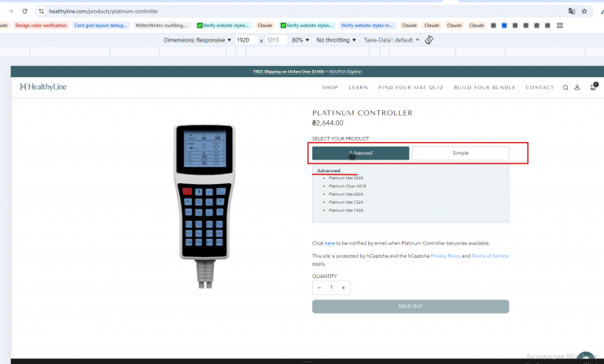Viewport: 604px width, 364px height.
Task: Follow the 'here' notify link
Action: tap(330, 244)
